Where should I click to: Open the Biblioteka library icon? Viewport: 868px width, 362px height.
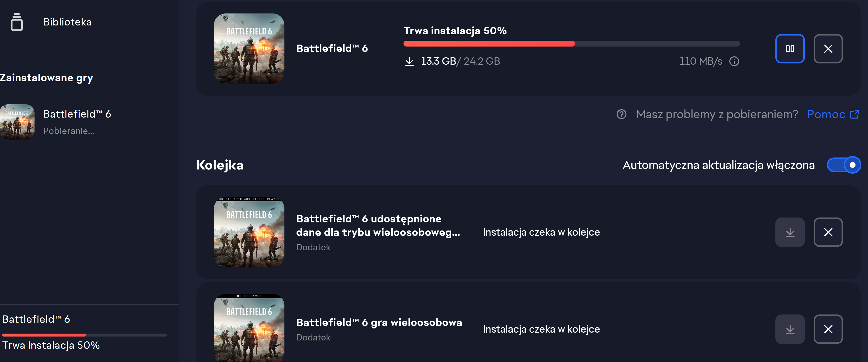click(x=17, y=22)
